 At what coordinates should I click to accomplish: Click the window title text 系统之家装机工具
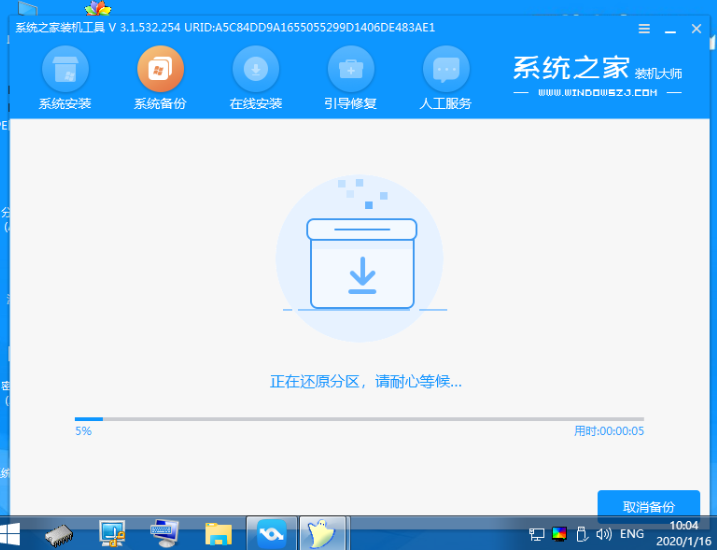pyautogui.click(x=60, y=28)
